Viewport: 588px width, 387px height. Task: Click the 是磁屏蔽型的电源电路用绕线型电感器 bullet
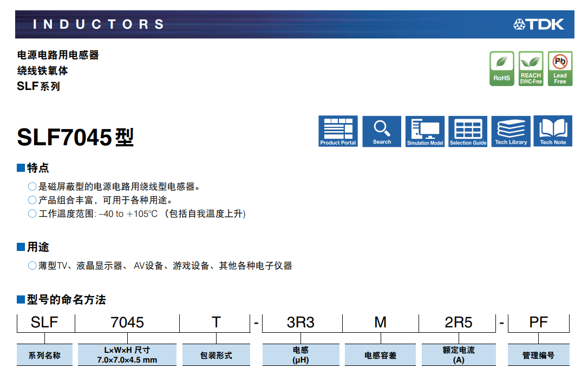tap(114, 186)
